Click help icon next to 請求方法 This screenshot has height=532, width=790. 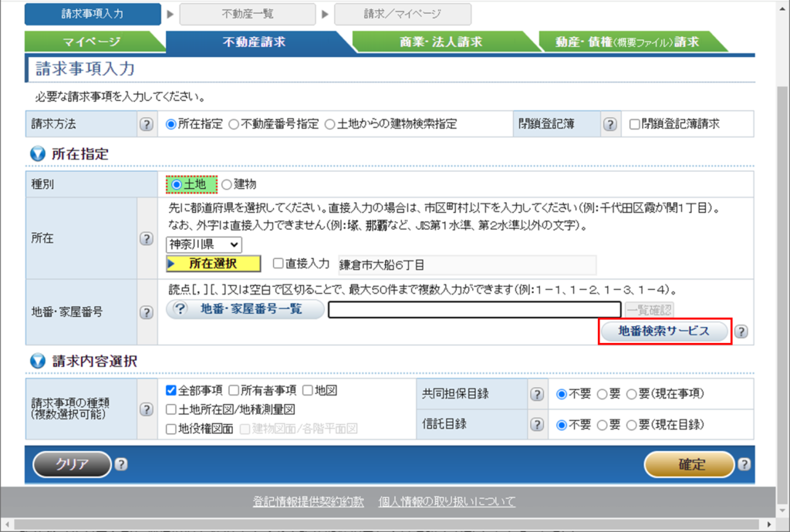[x=146, y=124]
